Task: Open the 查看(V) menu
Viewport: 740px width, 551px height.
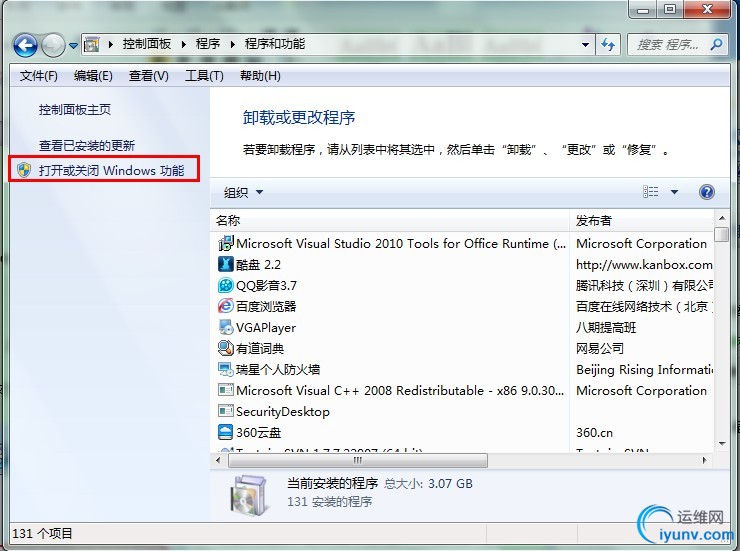Action: click(x=149, y=76)
